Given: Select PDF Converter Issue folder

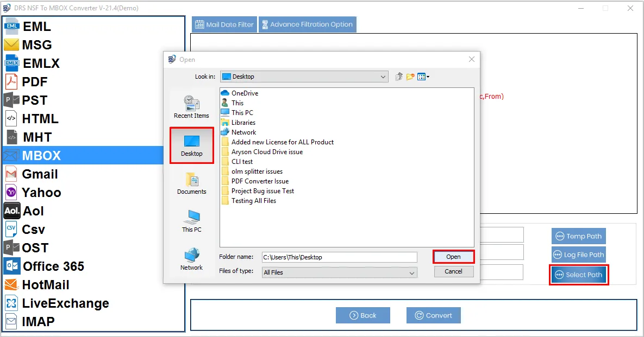Looking at the screenshot, I should 255,181.
